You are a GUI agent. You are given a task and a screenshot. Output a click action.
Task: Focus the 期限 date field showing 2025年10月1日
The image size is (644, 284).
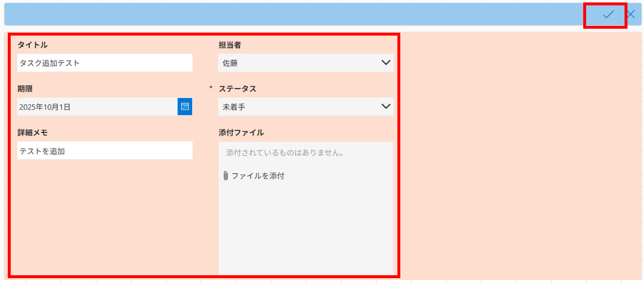pyautogui.click(x=97, y=107)
